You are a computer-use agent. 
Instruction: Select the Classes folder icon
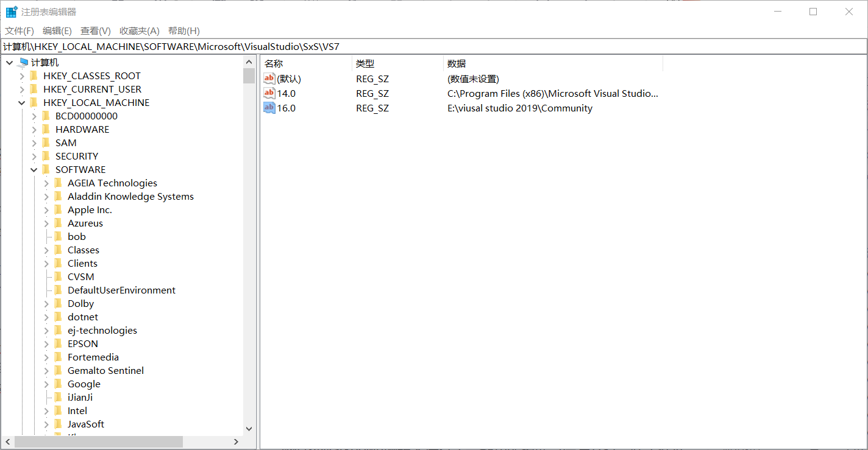tap(58, 250)
